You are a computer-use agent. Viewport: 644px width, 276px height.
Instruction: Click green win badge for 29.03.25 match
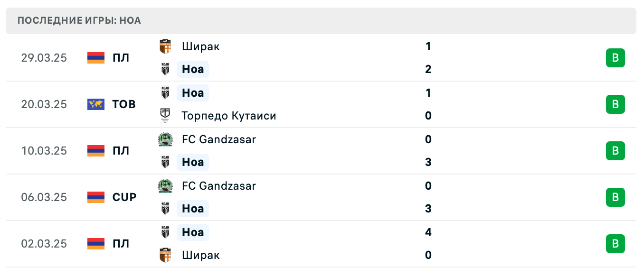click(x=615, y=58)
